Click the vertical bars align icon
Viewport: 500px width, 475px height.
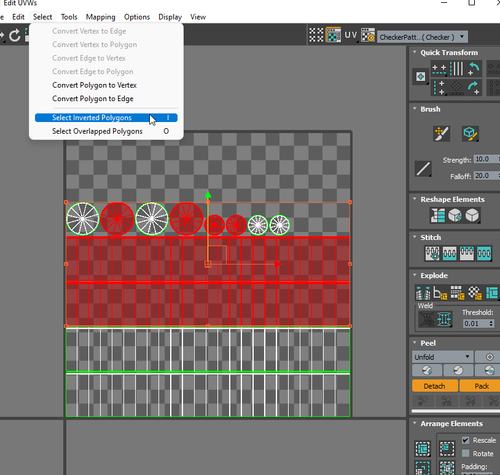tap(457, 69)
